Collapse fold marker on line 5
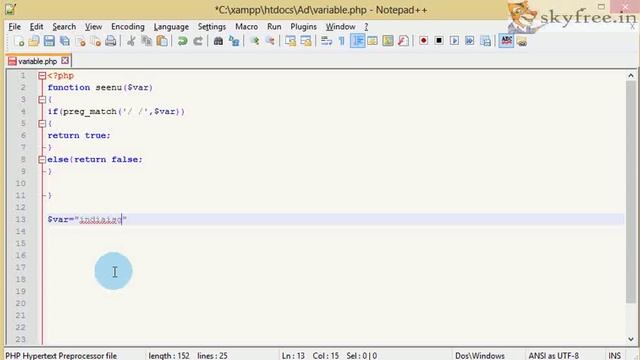 42,124
